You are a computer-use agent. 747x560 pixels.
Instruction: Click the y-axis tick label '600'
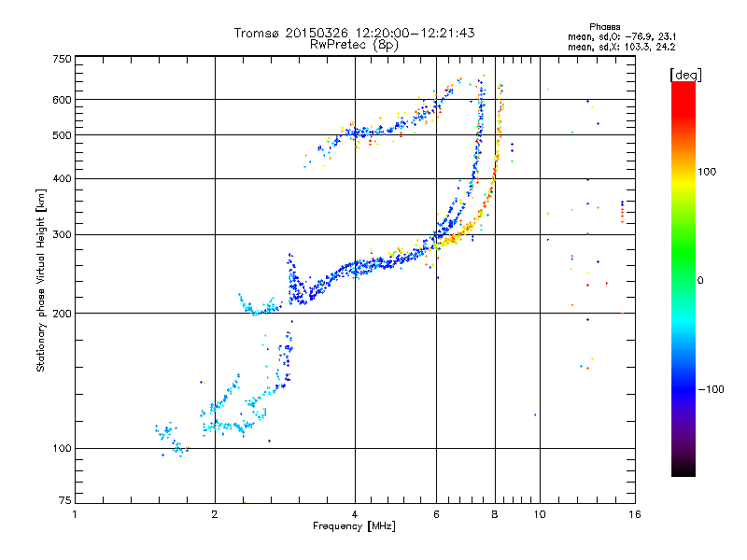pyautogui.click(x=63, y=100)
